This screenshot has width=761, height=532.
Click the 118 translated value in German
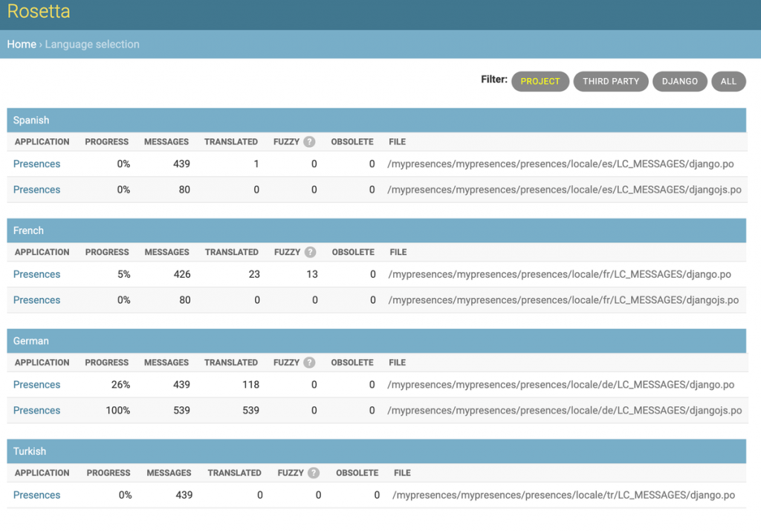click(251, 384)
